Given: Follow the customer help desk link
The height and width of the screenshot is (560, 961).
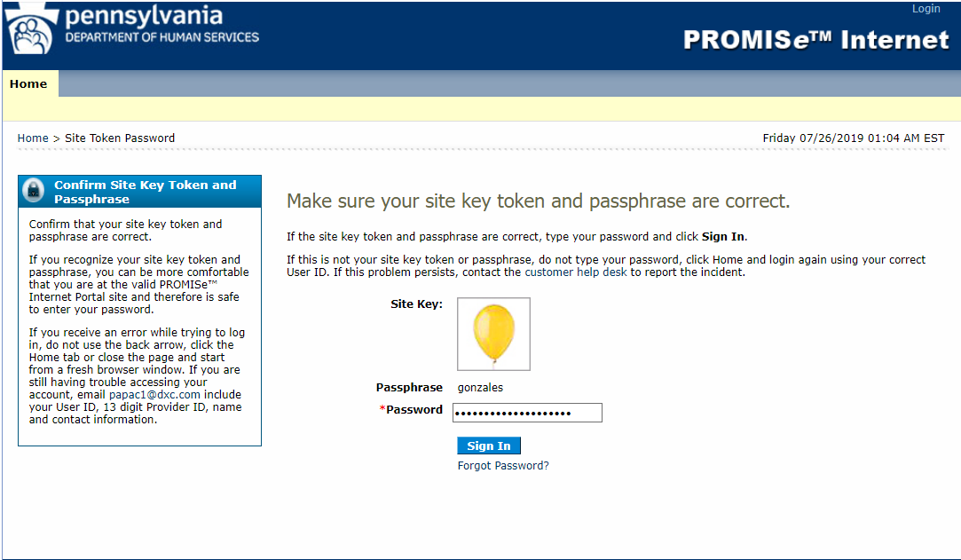Looking at the screenshot, I should click(x=577, y=272).
